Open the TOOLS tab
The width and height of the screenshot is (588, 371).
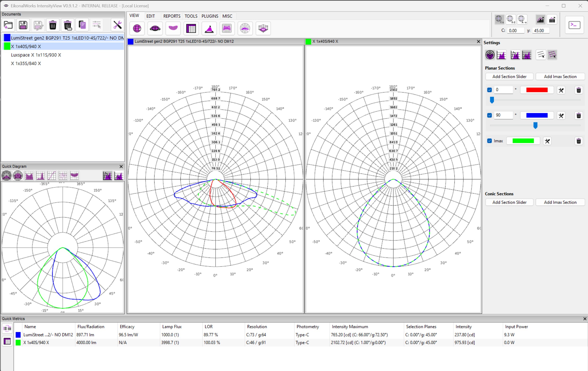[x=191, y=16]
